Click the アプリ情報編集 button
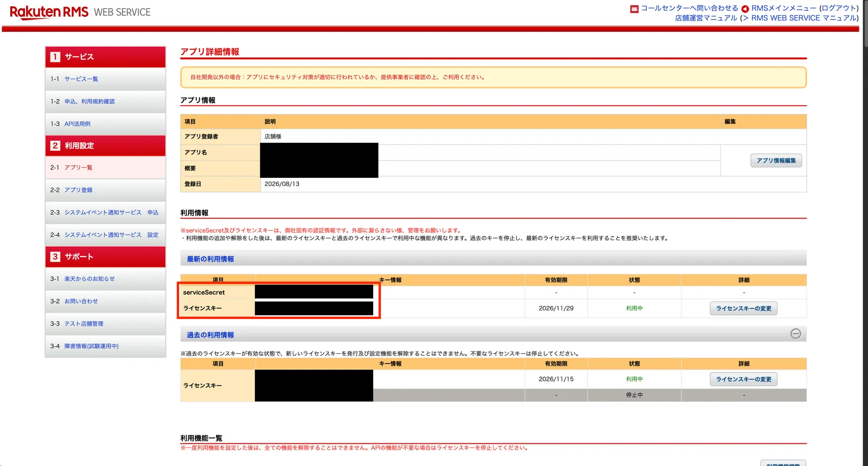Screen dimensions: 868x466 coord(776,161)
